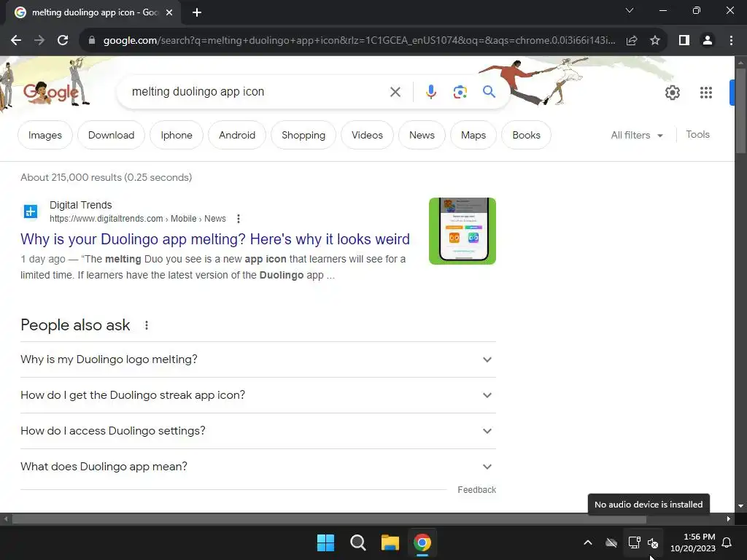Switch to Maps results
Screen dimensions: 747x560
pyautogui.click(x=473, y=135)
